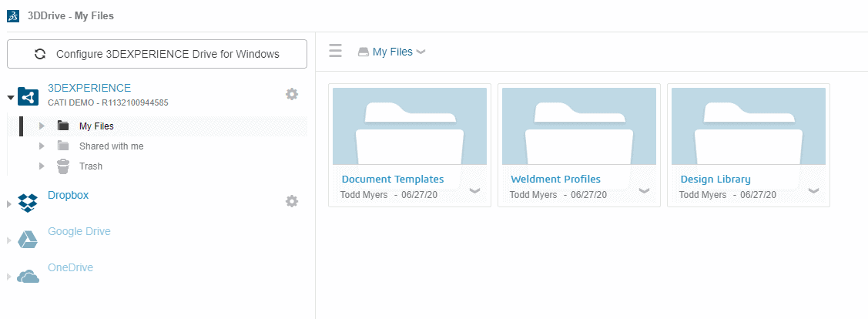
Task: Open the Design Library folder thumbnail
Action: click(x=749, y=126)
